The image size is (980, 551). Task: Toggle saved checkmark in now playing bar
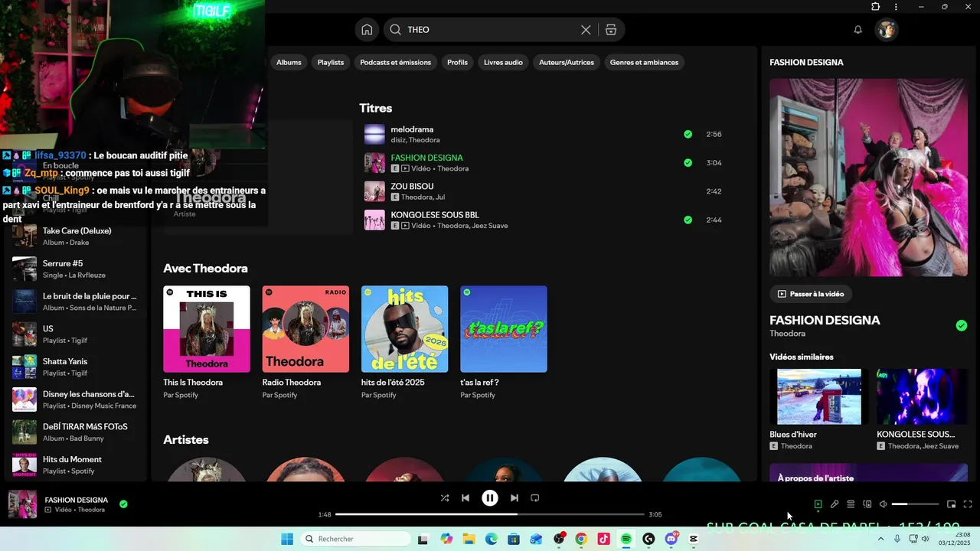[123, 504]
